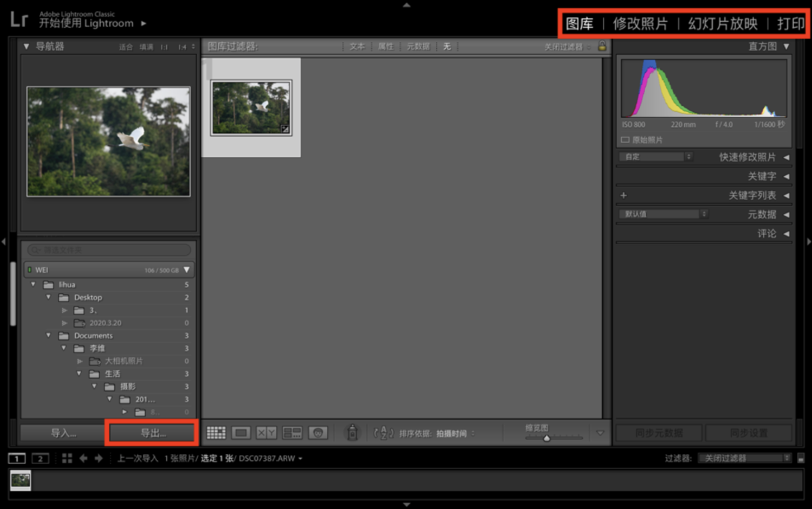Open the 幻灯片放映 module
Image resolution: width=812 pixels, height=509 pixels.
pos(723,24)
